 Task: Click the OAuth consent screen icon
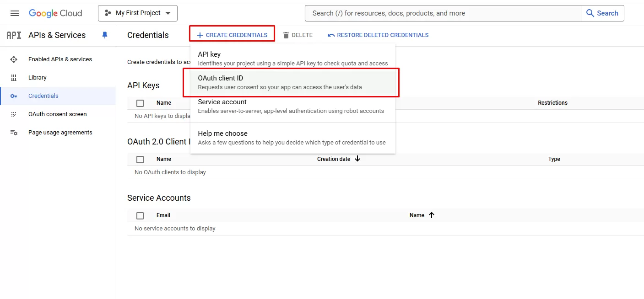coord(14,114)
